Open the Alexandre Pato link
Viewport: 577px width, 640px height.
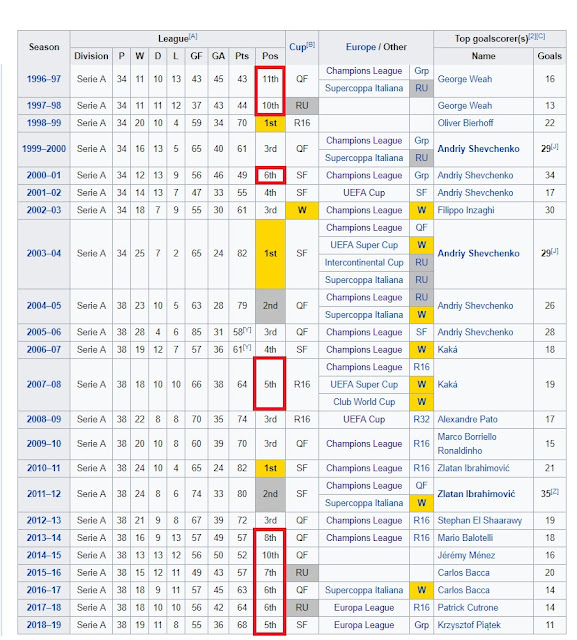click(467, 419)
